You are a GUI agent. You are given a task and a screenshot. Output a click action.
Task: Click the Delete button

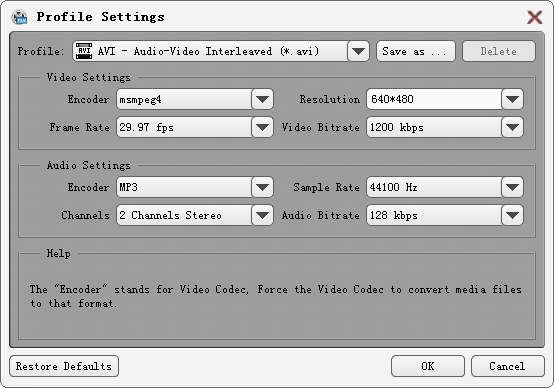[499, 51]
